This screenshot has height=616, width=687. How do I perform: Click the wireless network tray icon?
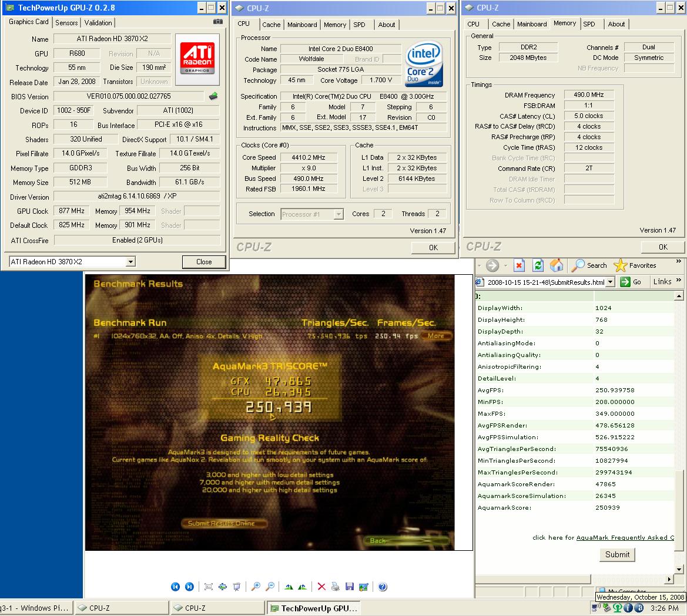pos(596,608)
